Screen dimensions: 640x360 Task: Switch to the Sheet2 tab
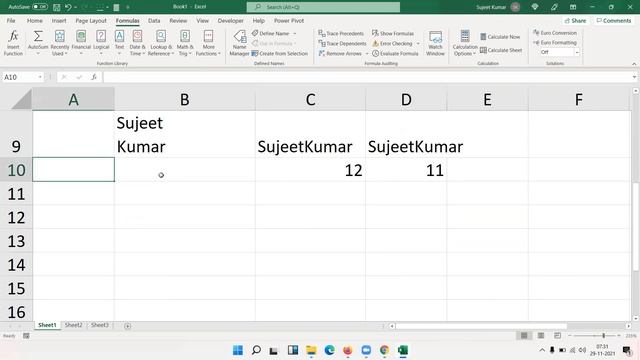click(73, 325)
